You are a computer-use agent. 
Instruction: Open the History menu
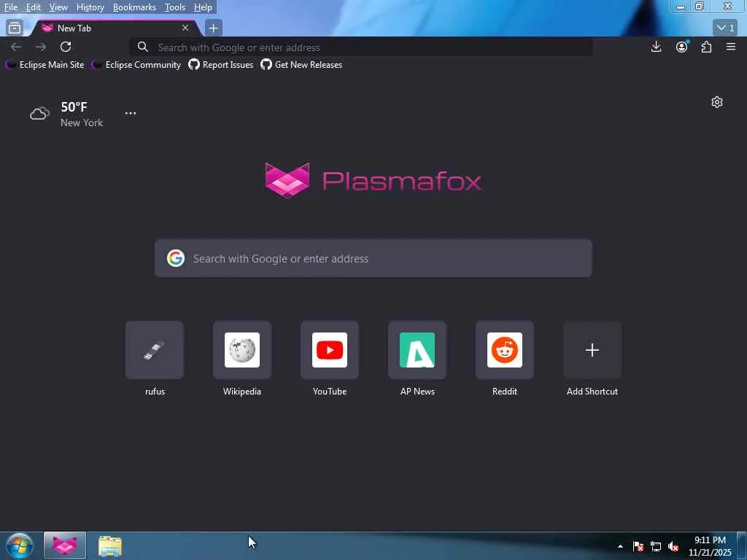pos(90,7)
